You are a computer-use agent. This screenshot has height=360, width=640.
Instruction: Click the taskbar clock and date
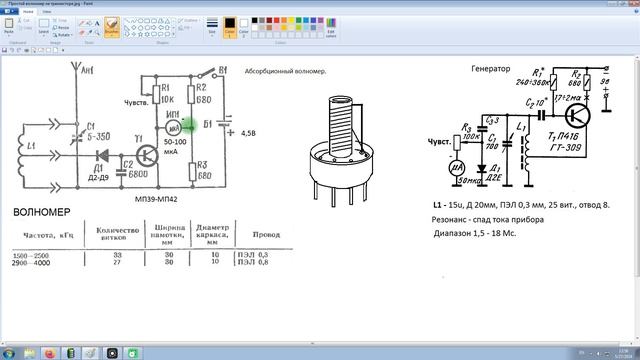[624, 353]
